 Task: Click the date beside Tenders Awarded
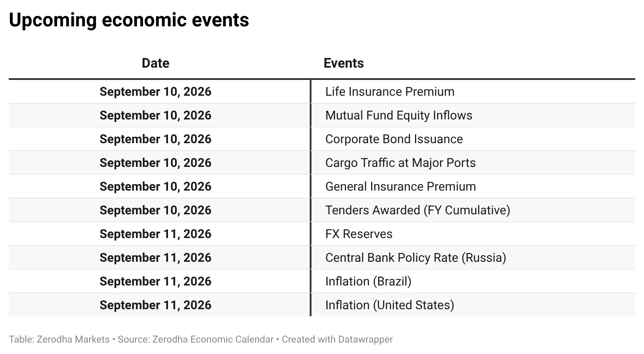tap(155, 210)
